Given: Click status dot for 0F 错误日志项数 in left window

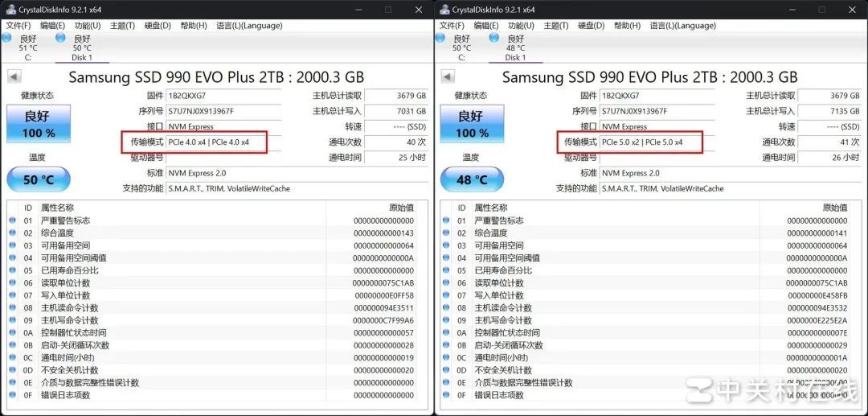Looking at the screenshot, I should coord(13,395).
